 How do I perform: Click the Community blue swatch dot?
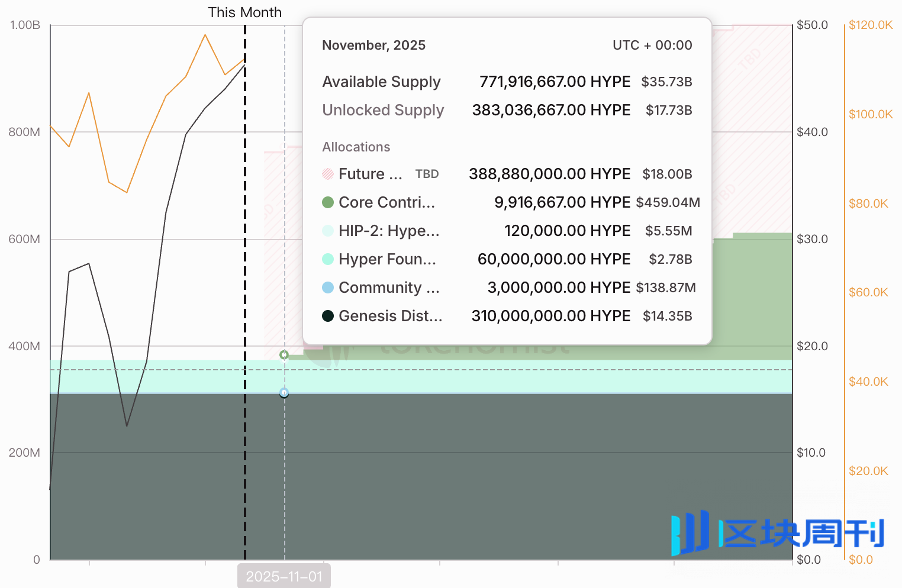(x=328, y=287)
